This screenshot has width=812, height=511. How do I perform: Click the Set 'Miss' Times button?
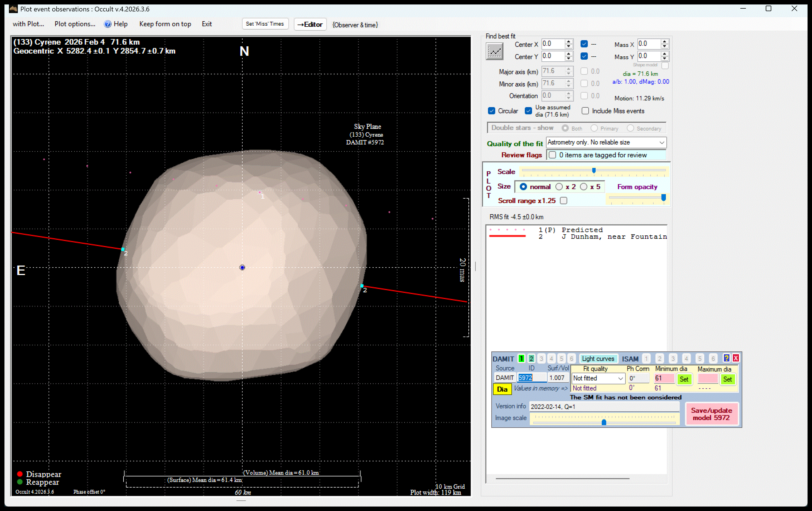pos(265,24)
